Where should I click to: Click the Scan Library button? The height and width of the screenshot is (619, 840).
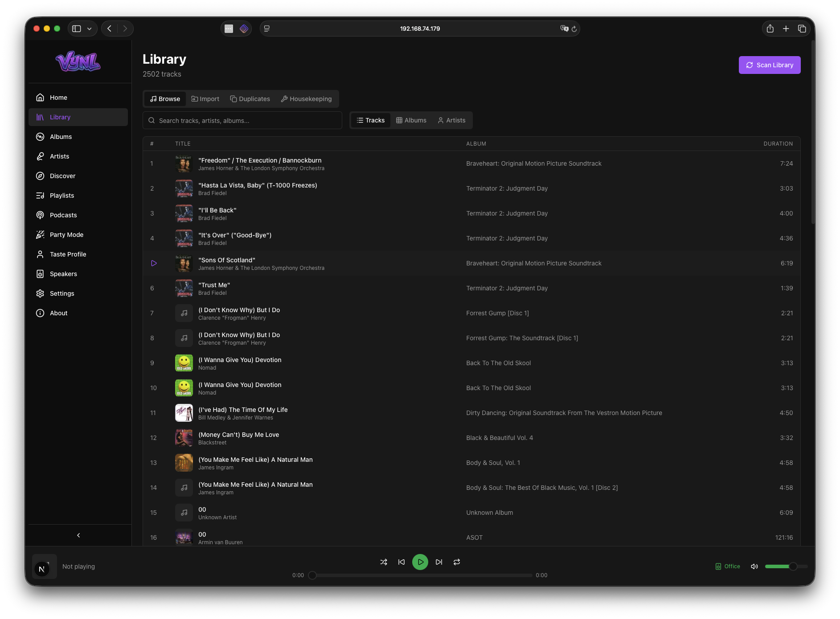pyautogui.click(x=770, y=65)
